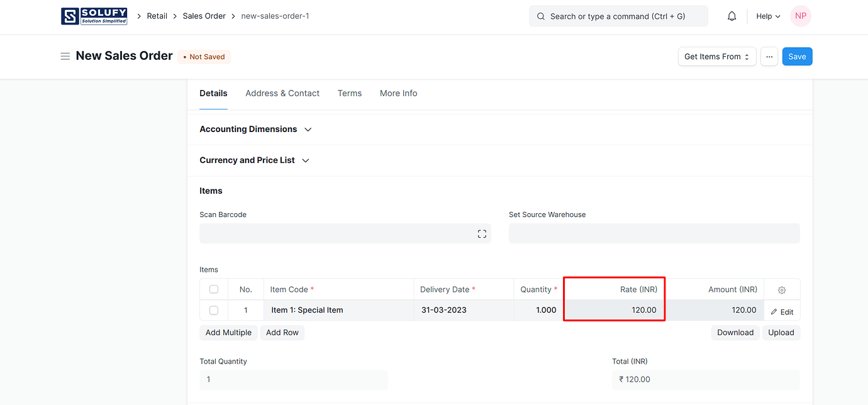The image size is (868, 405).
Task: Tick the checkbox for Item 1 row
Action: (x=214, y=310)
